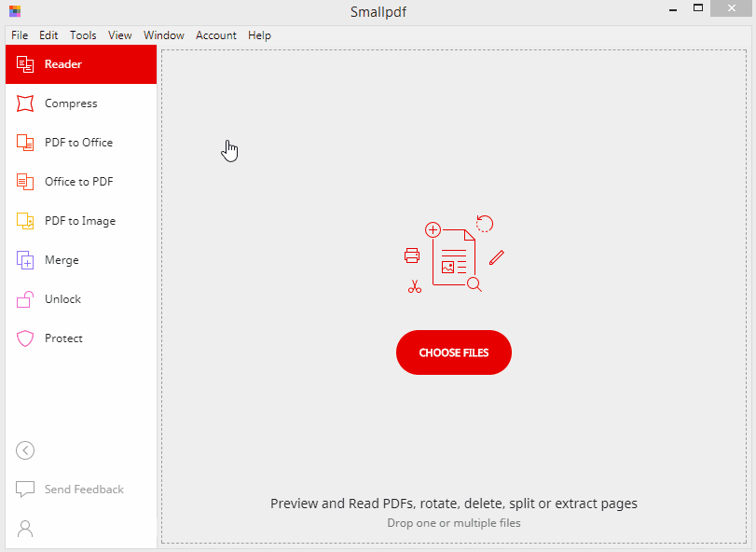Click the CHOOSE FILES button

pyautogui.click(x=454, y=352)
